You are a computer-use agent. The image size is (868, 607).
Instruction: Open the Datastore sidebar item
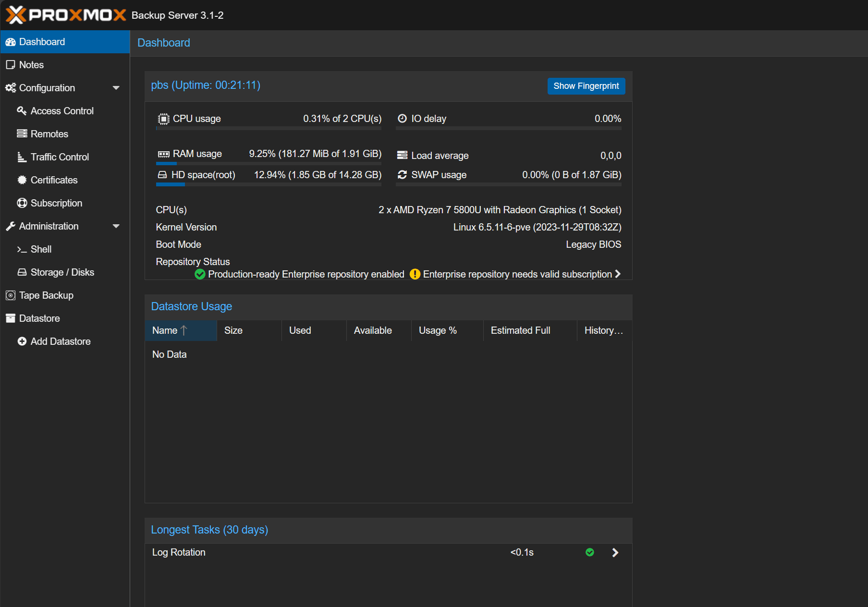(x=39, y=318)
